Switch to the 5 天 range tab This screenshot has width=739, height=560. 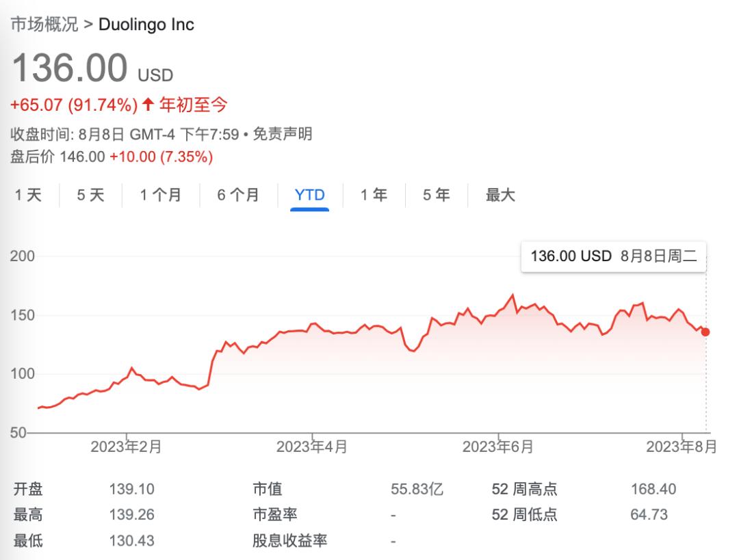pyautogui.click(x=90, y=195)
